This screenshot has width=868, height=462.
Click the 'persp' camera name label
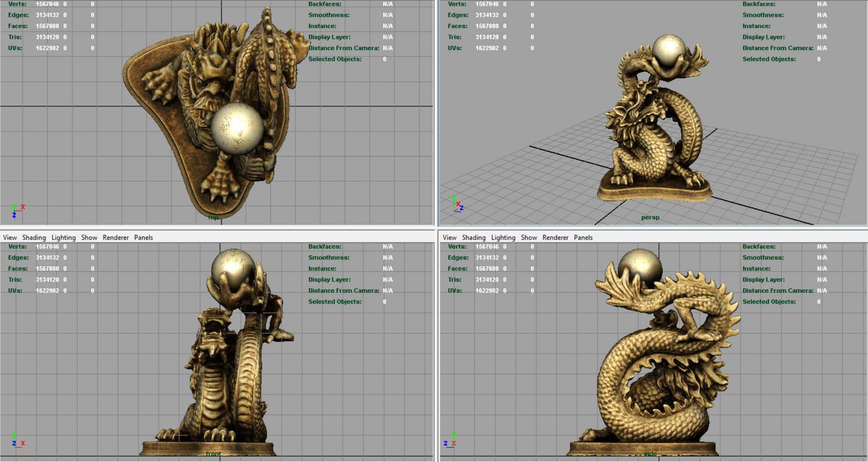click(x=650, y=217)
